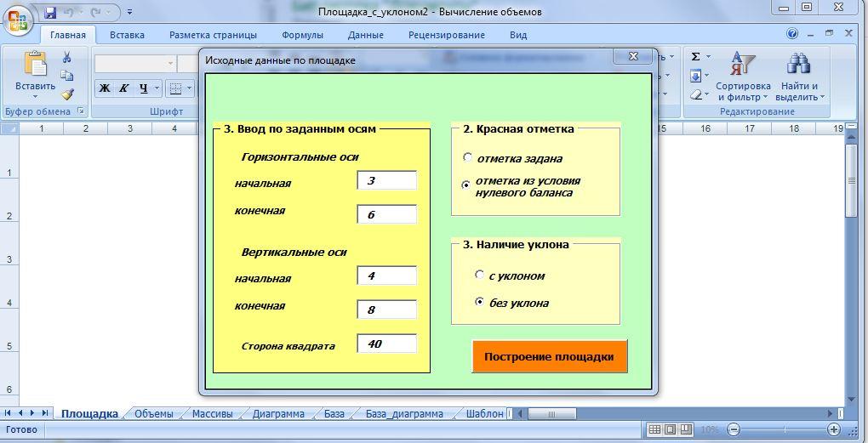Jump to first sheet with navigation arrow
Screen dimensions: 868x443
[9, 413]
